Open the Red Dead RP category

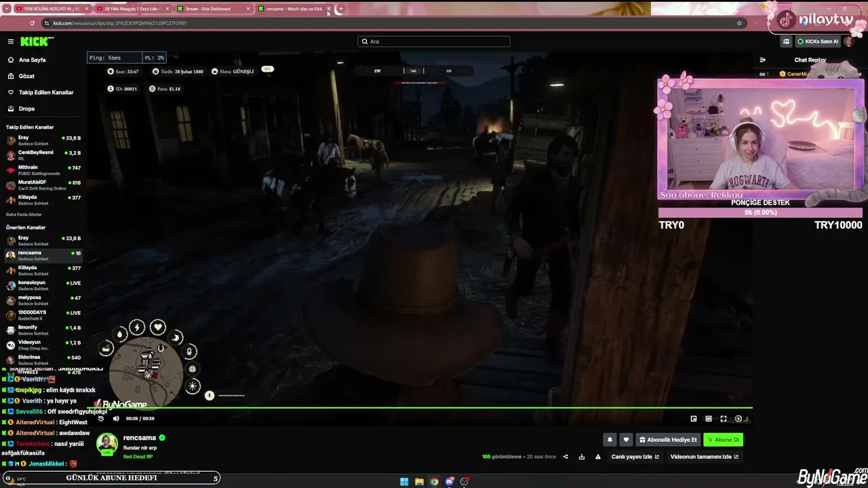(138, 457)
